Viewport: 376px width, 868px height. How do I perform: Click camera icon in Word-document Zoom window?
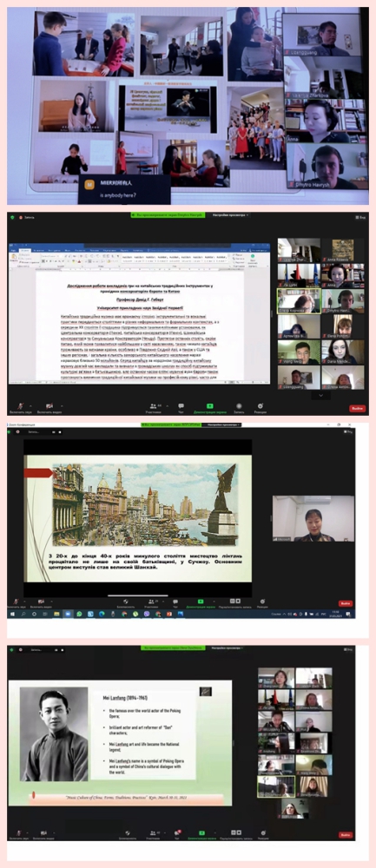(x=49, y=405)
